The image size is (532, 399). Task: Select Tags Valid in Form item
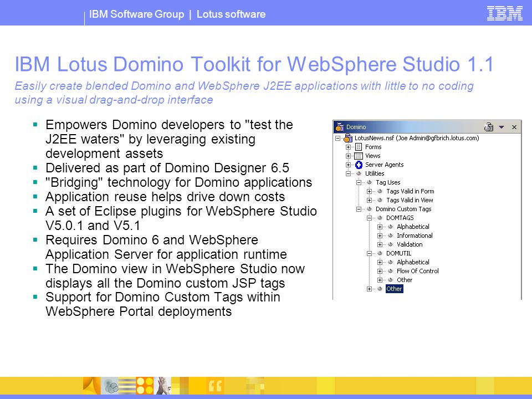(410, 191)
